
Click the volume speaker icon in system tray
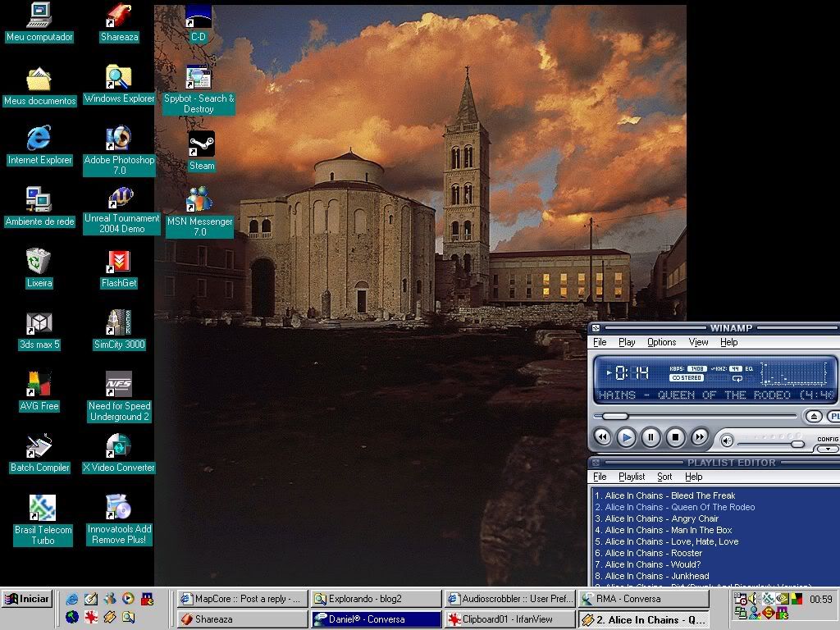(752, 598)
